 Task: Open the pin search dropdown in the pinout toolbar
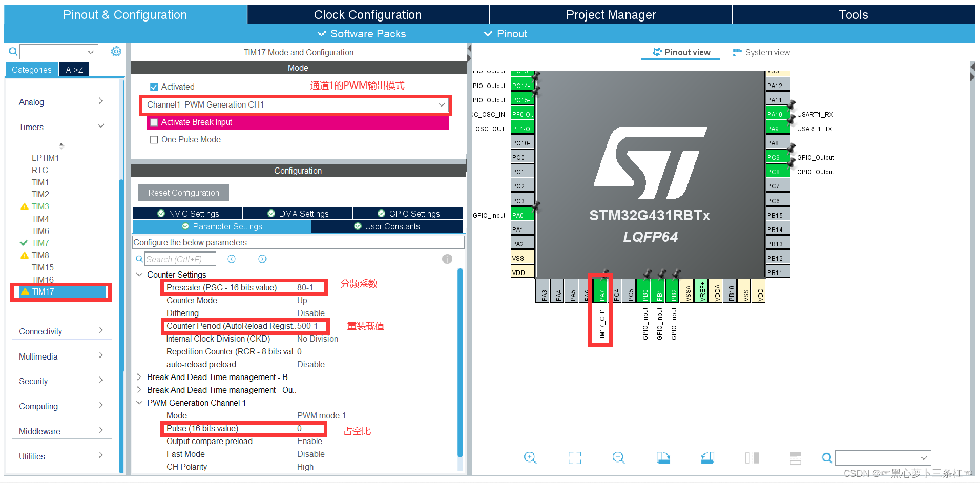tap(924, 458)
